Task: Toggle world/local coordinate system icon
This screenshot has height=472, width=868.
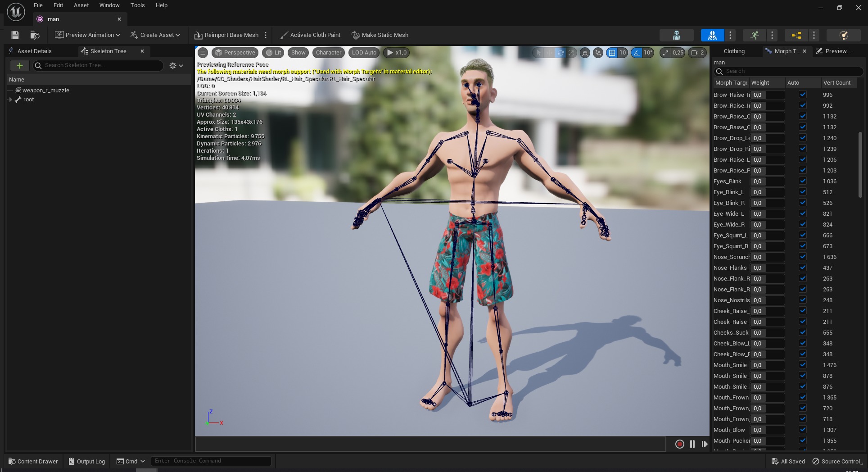Action: coord(585,53)
